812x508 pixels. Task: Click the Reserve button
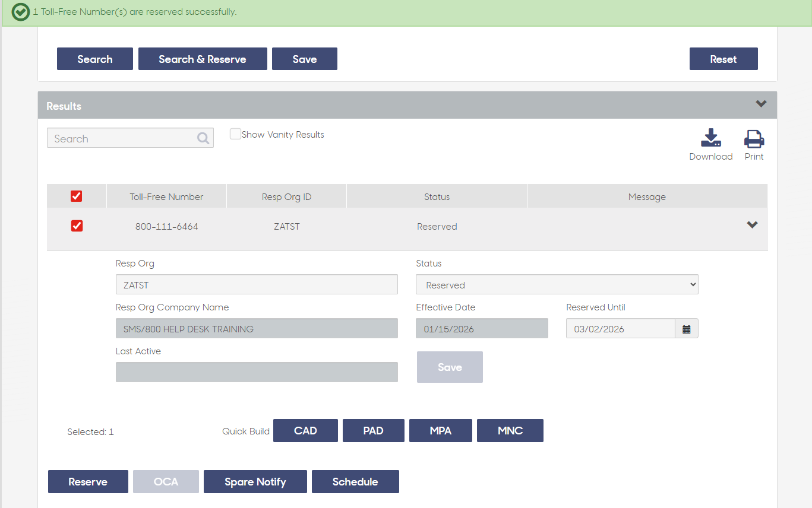(88, 481)
